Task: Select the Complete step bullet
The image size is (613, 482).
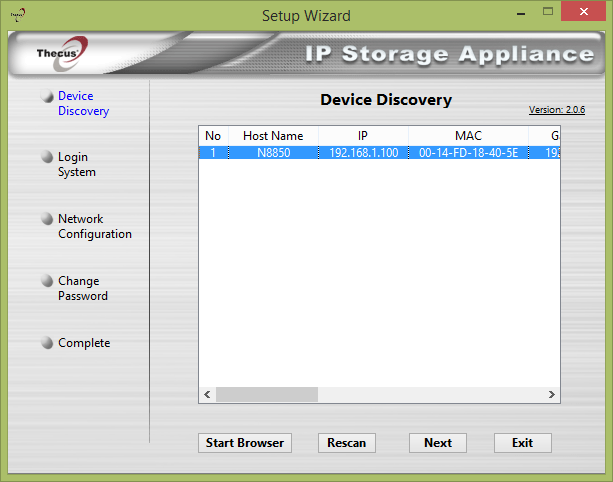Action: coord(47,342)
